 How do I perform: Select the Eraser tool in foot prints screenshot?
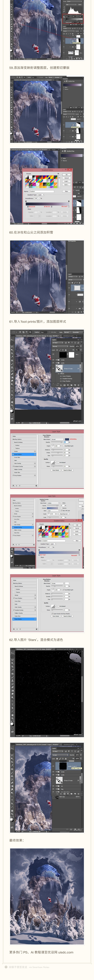click(12, 374)
